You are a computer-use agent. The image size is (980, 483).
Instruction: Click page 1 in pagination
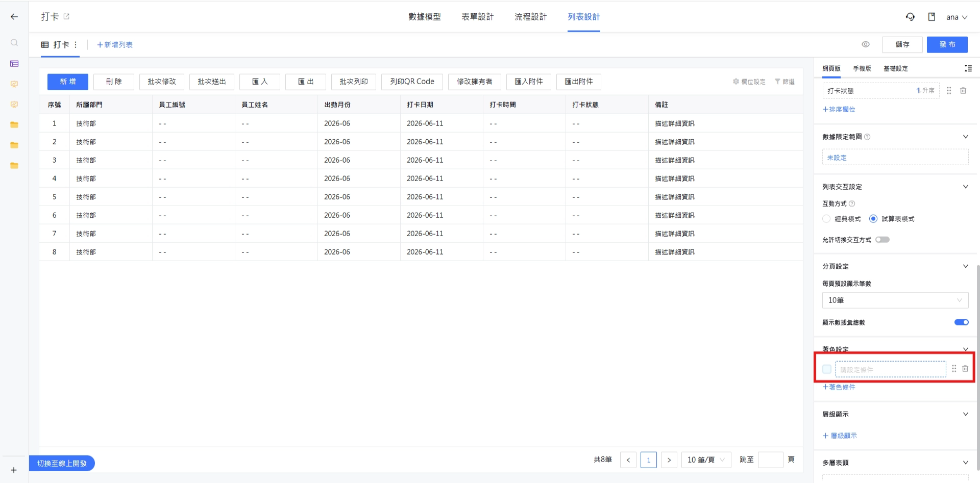click(x=649, y=460)
